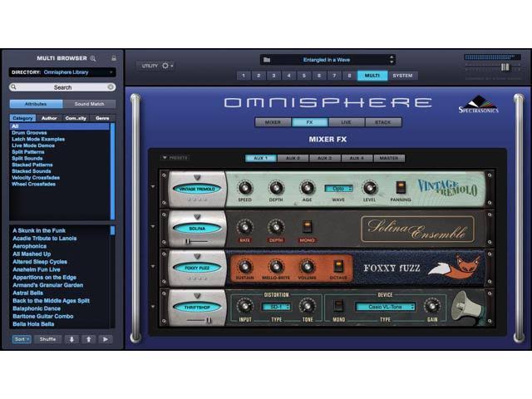Toggle the Thriftshop Mono switch

click(x=338, y=306)
